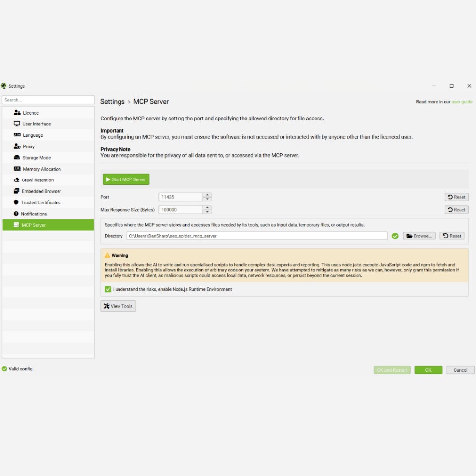Screen dimensions: 476x476
Task: Click the Port number field
Action: point(180,197)
